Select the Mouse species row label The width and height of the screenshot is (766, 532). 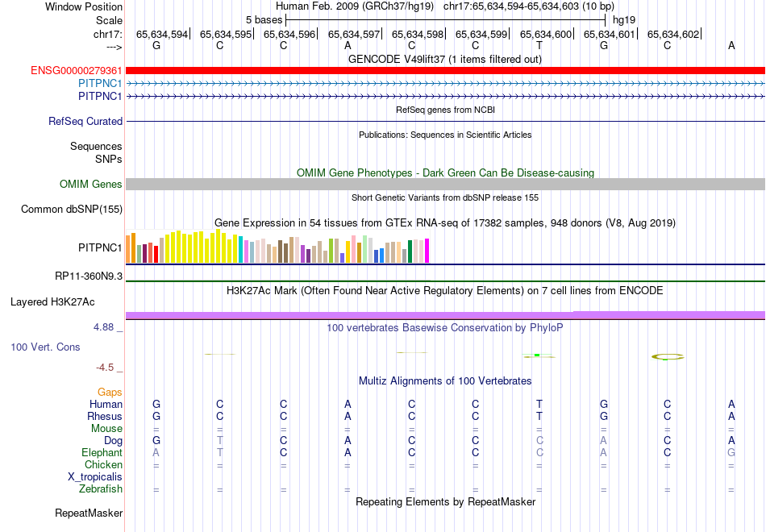pos(106,429)
